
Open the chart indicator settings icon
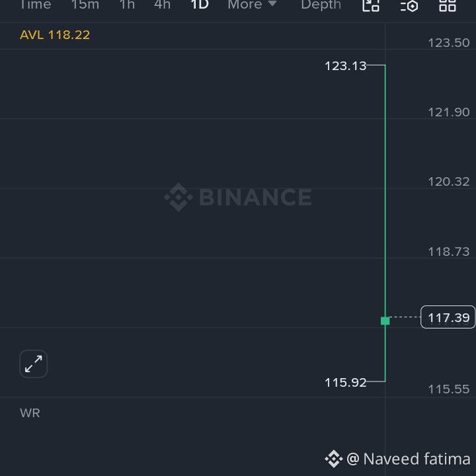pos(409,5)
